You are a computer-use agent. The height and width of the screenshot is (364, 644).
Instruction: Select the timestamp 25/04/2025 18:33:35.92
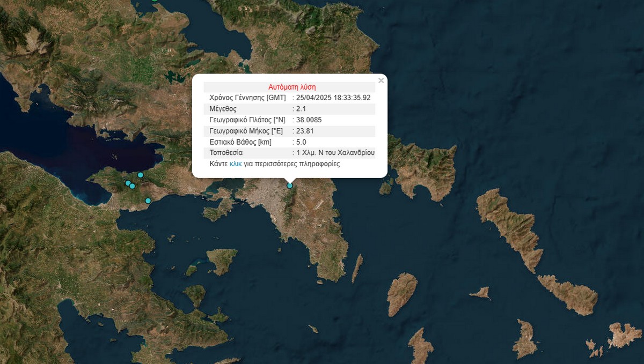[x=333, y=98]
